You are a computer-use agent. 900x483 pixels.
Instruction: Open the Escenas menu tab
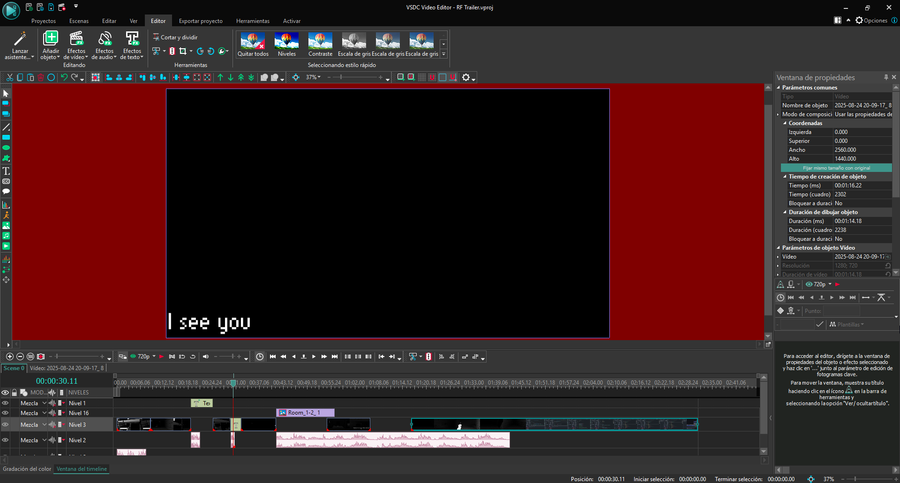tap(79, 21)
